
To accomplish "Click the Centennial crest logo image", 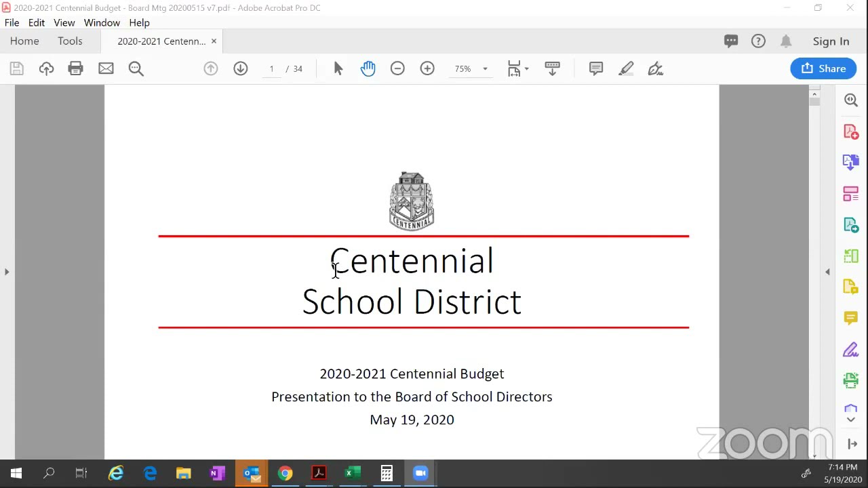I will point(412,201).
